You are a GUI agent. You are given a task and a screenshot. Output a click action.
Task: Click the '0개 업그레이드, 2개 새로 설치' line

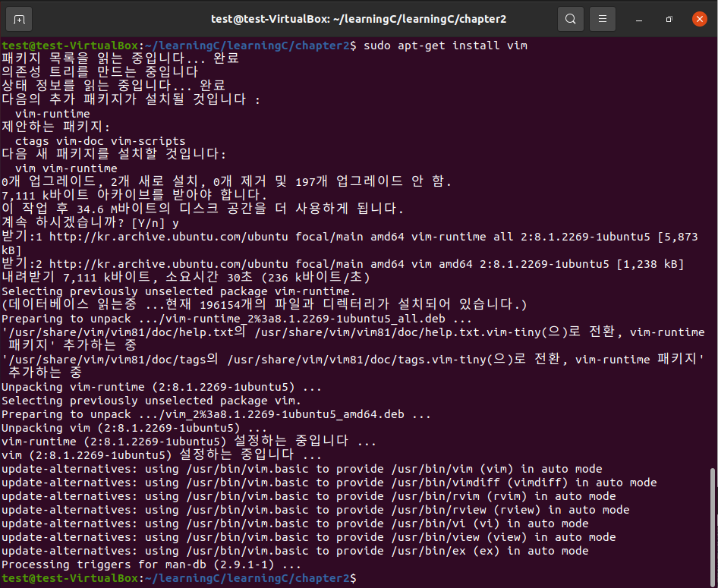(227, 181)
